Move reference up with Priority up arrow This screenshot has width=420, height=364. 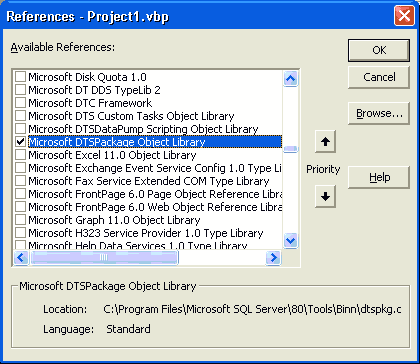(325, 142)
